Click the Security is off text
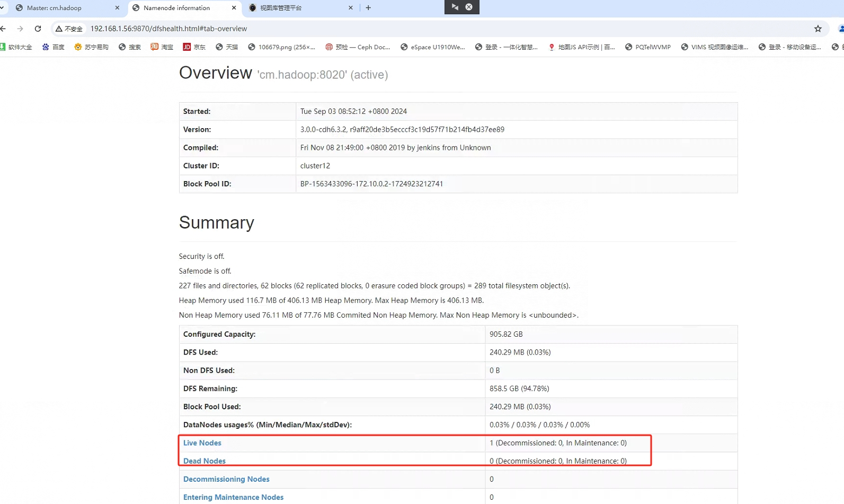Image resolution: width=844 pixels, height=504 pixels. [x=202, y=256]
